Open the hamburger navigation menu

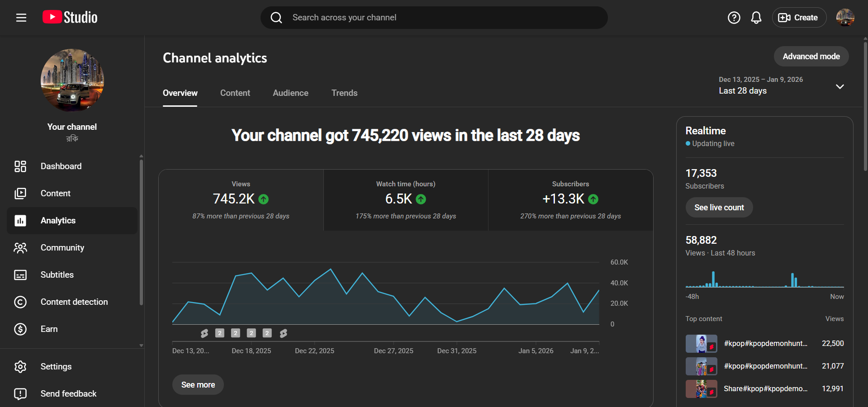(x=21, y=18)
